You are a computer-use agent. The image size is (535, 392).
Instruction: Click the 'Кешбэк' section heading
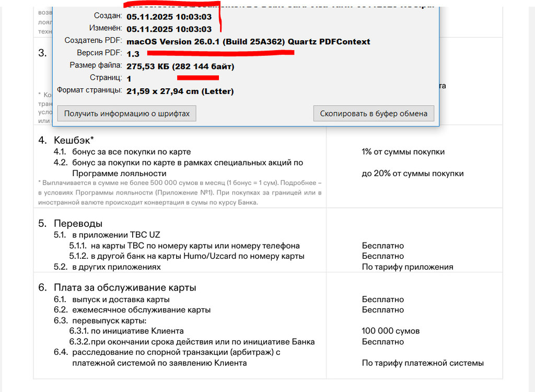(x=74, y=140)
